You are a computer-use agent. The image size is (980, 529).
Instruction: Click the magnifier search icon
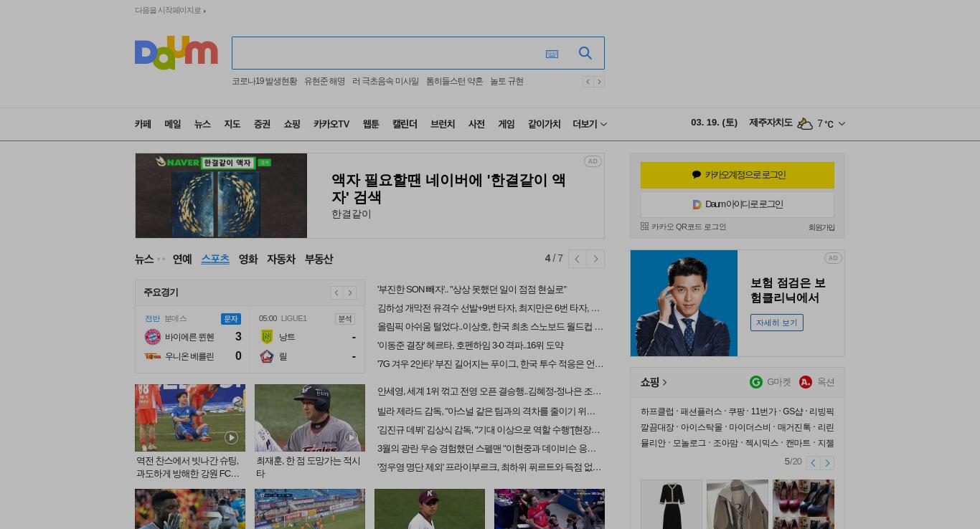[585, 53]
